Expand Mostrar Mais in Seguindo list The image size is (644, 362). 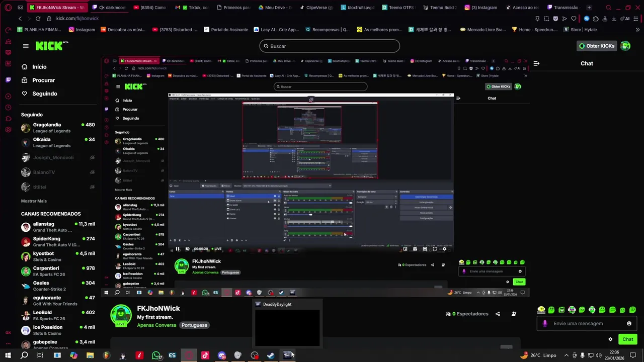(34, 201)
